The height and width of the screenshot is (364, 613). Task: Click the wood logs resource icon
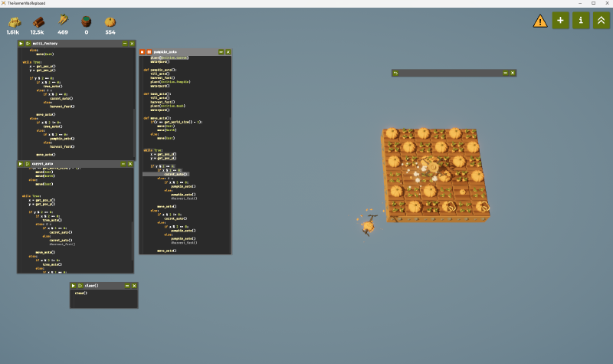pyautogui.click(x=38, y=21)
